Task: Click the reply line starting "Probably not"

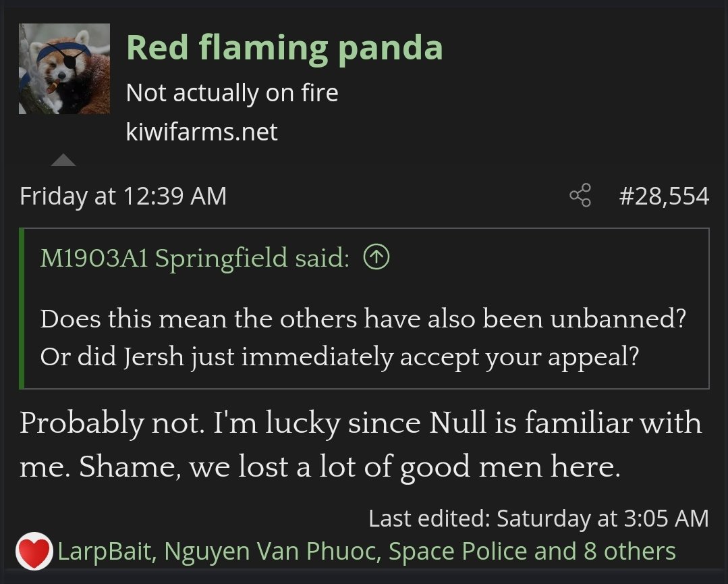Action: [360, 423]
